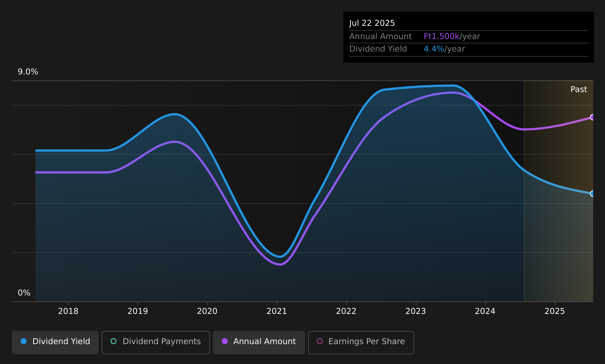Click the Jul 22 2025 tooltip date
Image resolution: width=605 pixels, height=364 pixels.
372,23
